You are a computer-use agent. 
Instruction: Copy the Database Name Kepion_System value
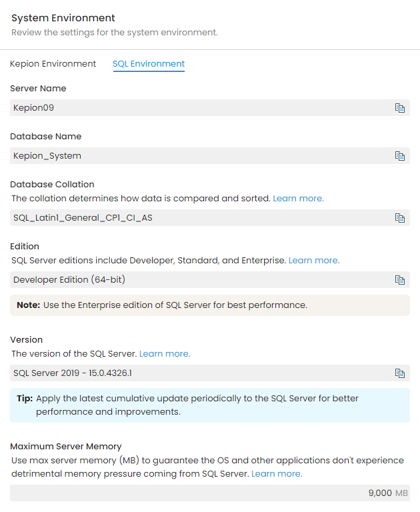[400, 156]
